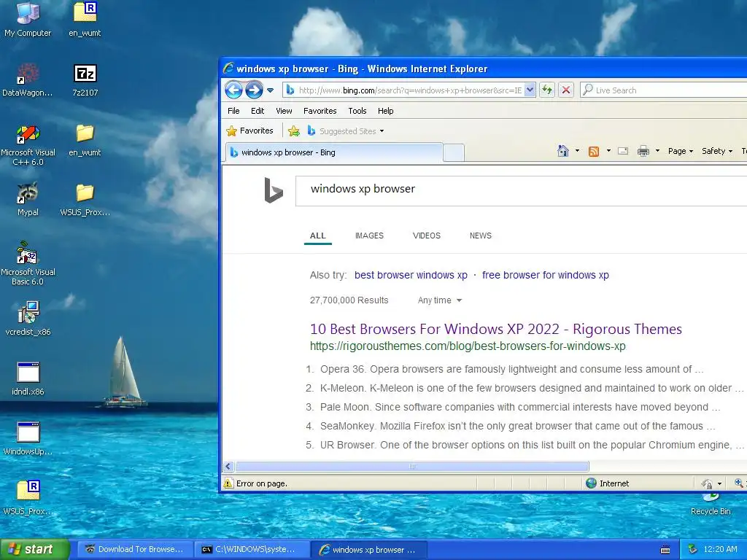Click in the Live Search box
Screen dimensions: 747x560
pos(664,90)
